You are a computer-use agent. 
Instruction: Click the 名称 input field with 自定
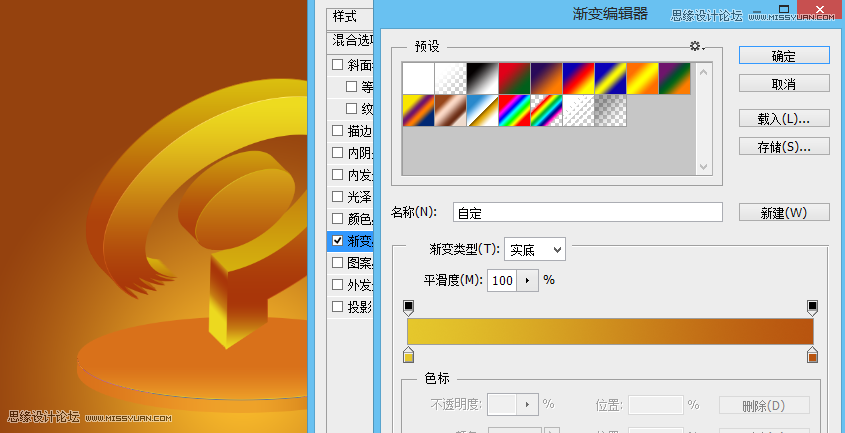coord(587,212)
